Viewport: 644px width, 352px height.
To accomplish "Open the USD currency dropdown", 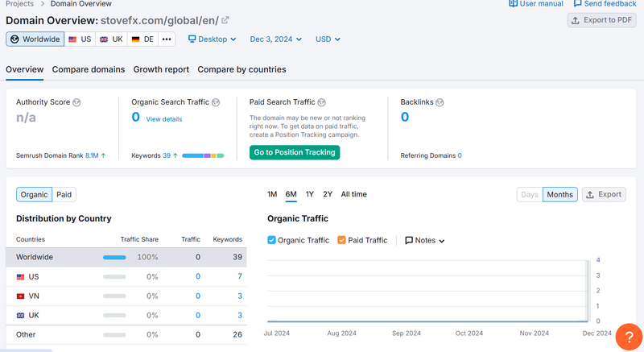I will (328, 39).
